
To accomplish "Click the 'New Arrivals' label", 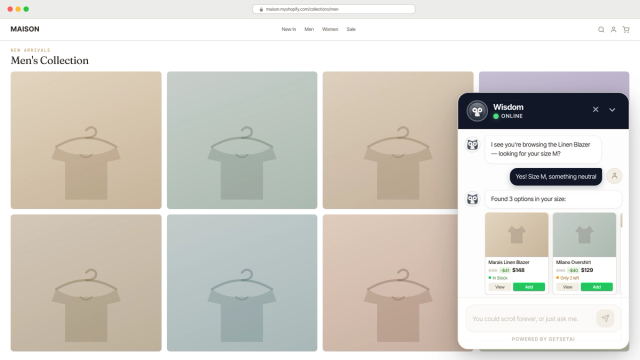I will click(x=30, y=50).
